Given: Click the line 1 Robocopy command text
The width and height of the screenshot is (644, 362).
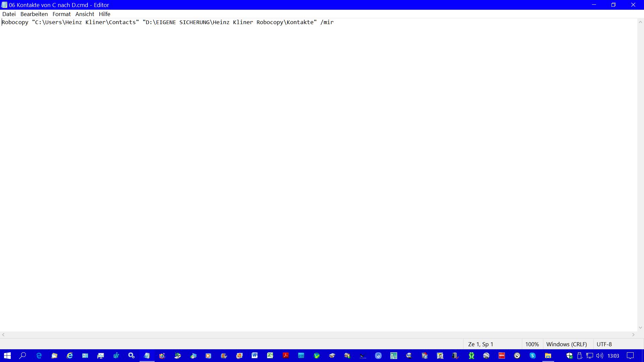Looking at the screenshot, I should [168, 22].
